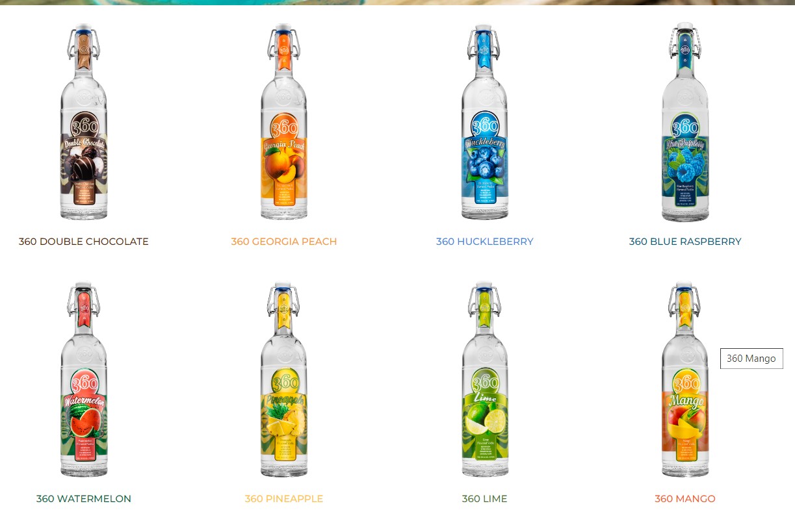Follow the 360 DOUBLE CHOCOLATE link
Screen dimensions: 795x532
pos(84,242)
